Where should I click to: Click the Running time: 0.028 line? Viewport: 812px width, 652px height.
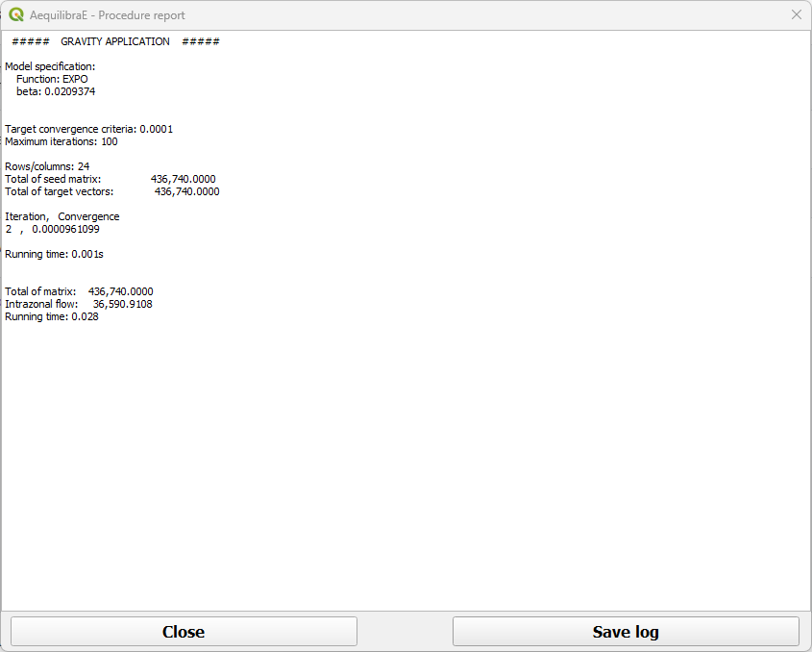tap(52, 316)
